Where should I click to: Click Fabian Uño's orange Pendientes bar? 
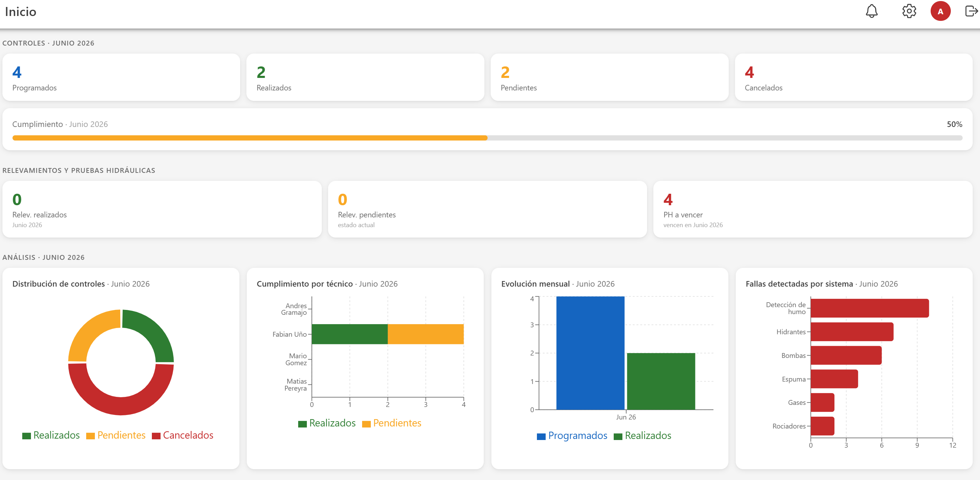pos(426,334)
